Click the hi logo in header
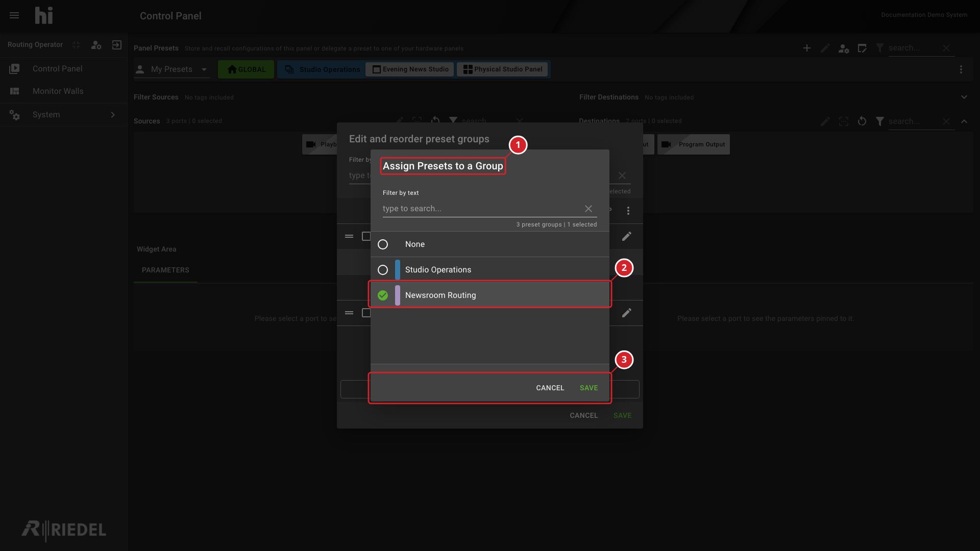The width and height of the screenshot is (980, 551). pyautogui.click(x=44, y=15)
